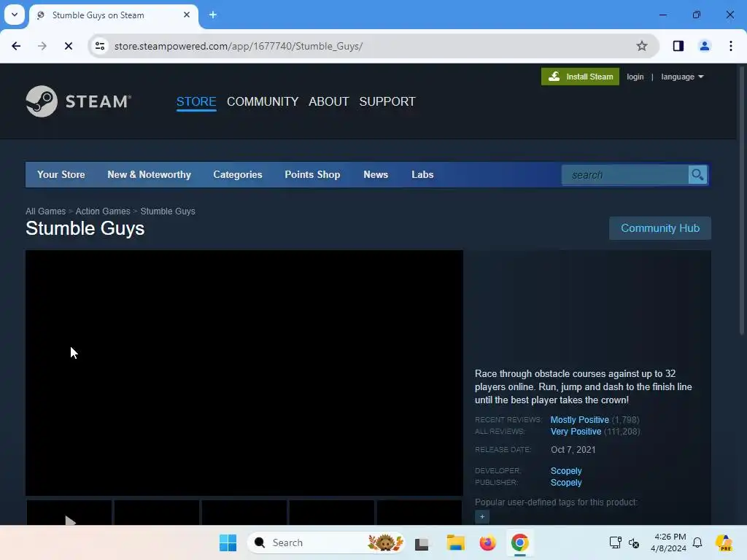Screen dimensions: 747x560
Task: Open the Chrome side panel
Action: (x=678, y=46)
